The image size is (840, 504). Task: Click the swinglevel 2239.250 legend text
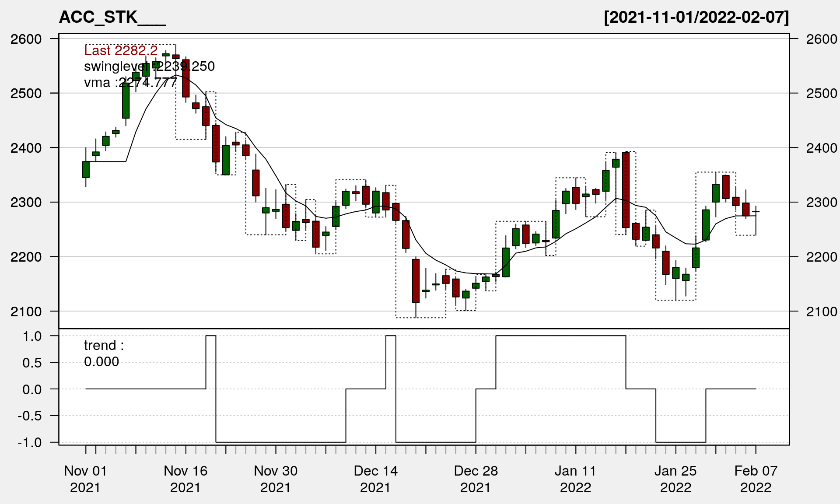(149, 66)
